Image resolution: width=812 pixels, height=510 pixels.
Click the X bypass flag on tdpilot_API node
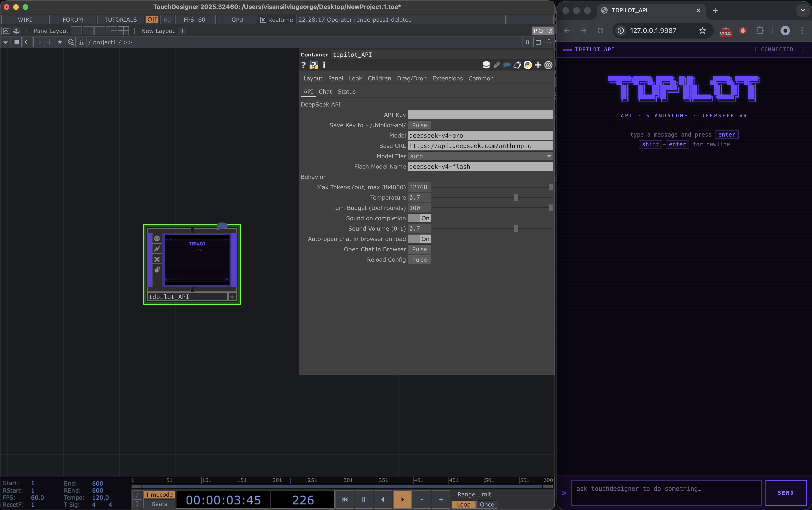(x=157, y=259)
